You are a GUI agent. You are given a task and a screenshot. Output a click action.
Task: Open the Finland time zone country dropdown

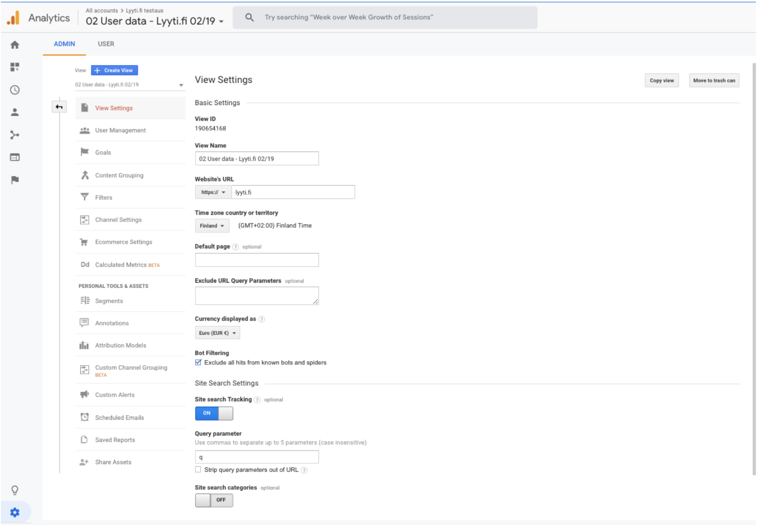click(x=212, y=226)
